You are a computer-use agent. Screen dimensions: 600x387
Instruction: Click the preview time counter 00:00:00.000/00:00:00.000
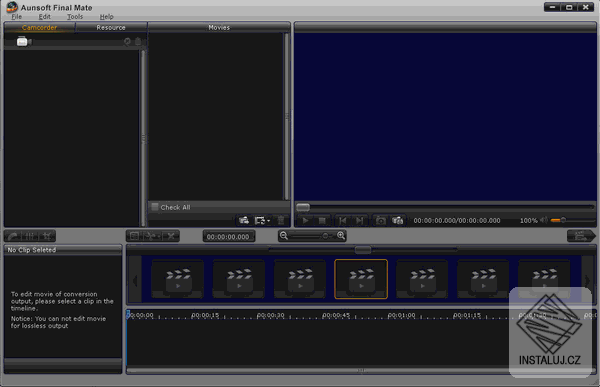pos(457,220)
